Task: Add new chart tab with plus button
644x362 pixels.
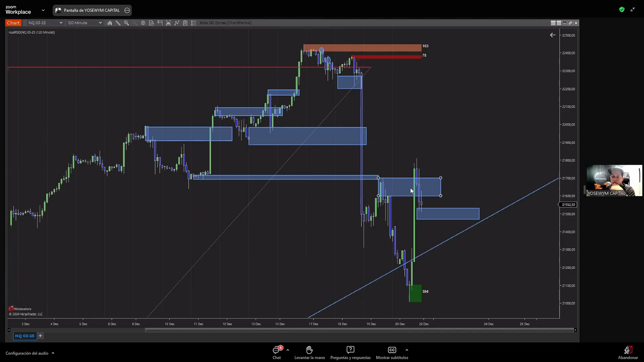Action: (40, 336)
